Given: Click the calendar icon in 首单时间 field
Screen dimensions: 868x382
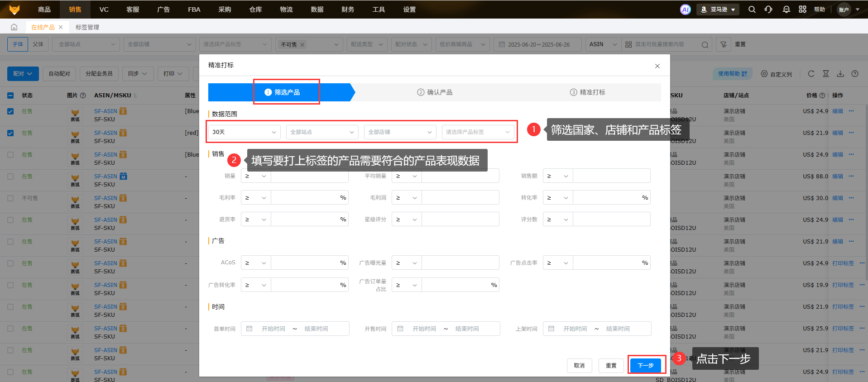Looking at the screenshot, I should [249, 329].
